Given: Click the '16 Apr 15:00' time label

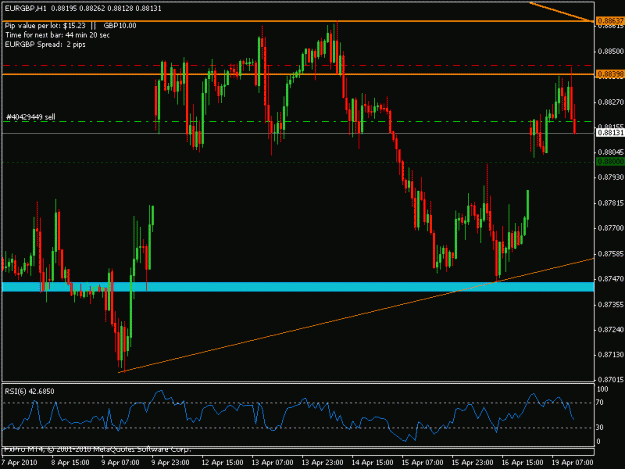Looking at the screenshot, I should click(x=522, y=463).
